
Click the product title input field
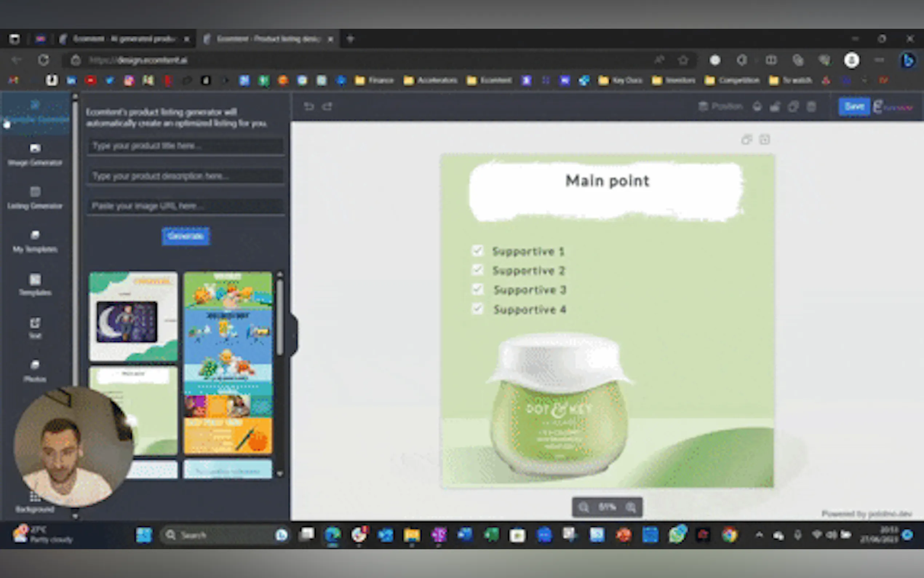click(x=186, y=146)
